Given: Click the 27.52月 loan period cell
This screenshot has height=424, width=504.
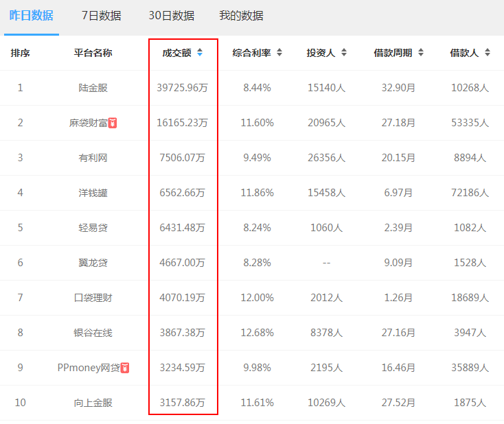Looking at the screenshot, I should coord(398,403).
